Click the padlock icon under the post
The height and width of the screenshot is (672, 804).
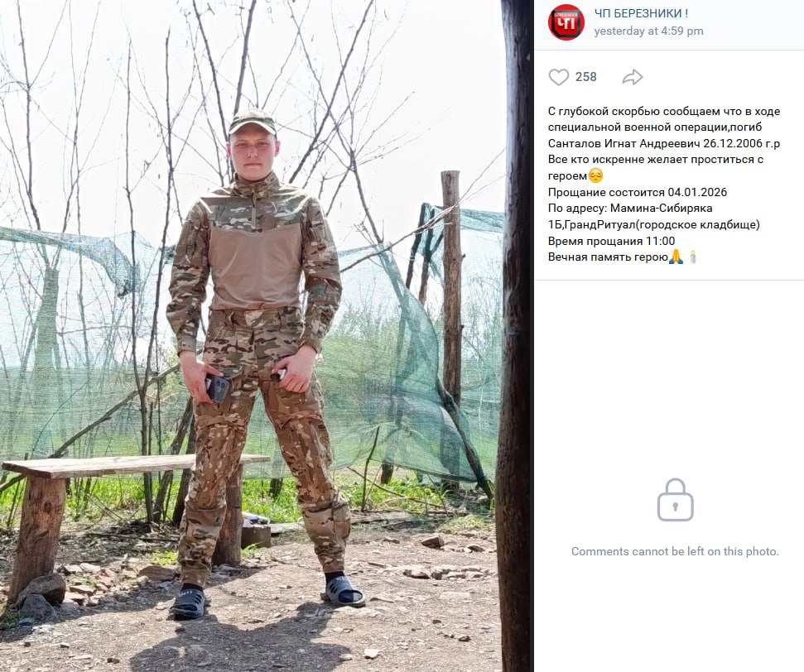[x=676, y=501]
